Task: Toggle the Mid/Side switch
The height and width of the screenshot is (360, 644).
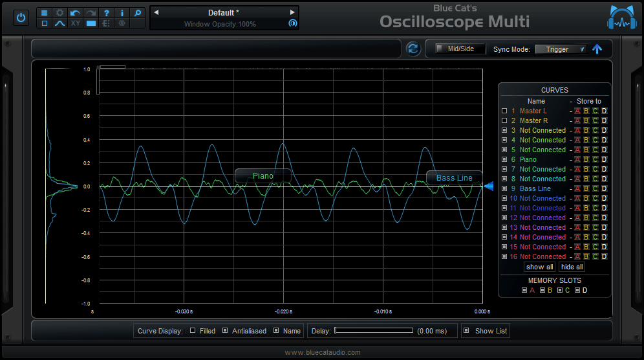Action: [x=460, y=49]
